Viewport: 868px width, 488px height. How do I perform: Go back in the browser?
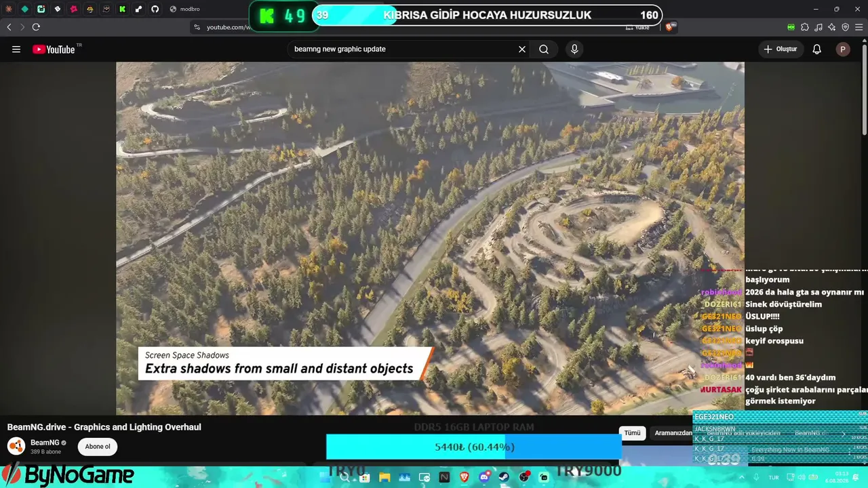click(x=9, y=27)
